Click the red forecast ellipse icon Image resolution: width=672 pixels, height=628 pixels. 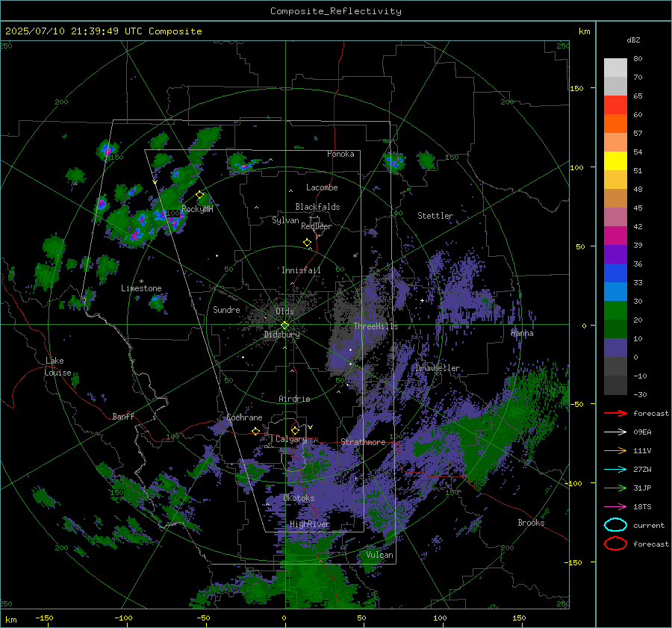tap(615, 544)
